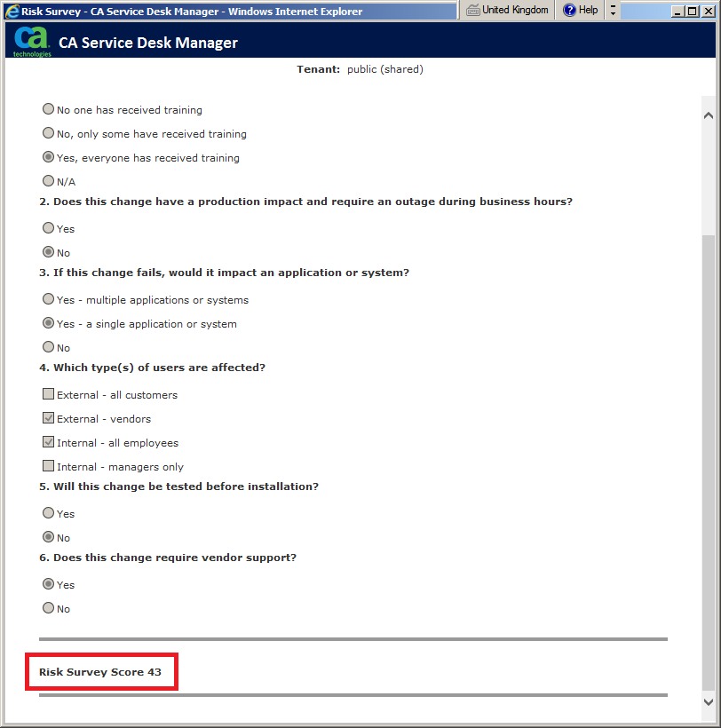Click the 'CA Service Desk Manager' header title
The height and width of the screenshot is (728, 721).
pyautogui.click(x=148, y=43)
